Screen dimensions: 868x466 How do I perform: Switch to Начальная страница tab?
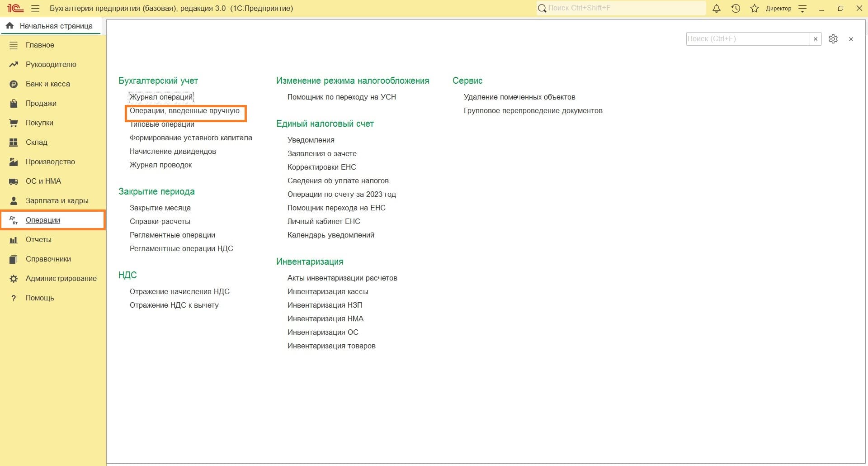(51, 26)
